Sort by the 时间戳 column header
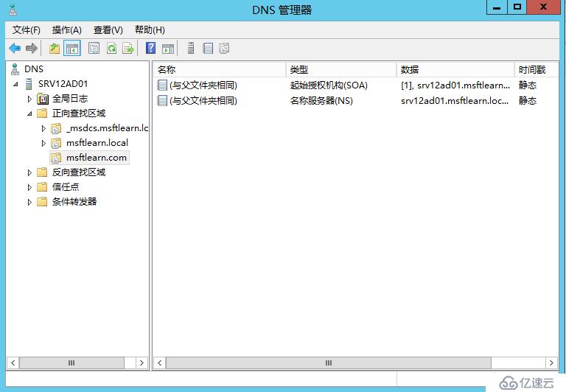Screen dimensions: 566x392 pyautogui.click(x=536, y=69)
